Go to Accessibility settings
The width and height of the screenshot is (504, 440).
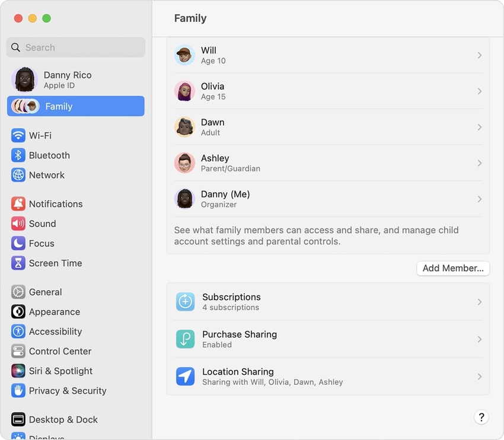[x=55, y=331]
